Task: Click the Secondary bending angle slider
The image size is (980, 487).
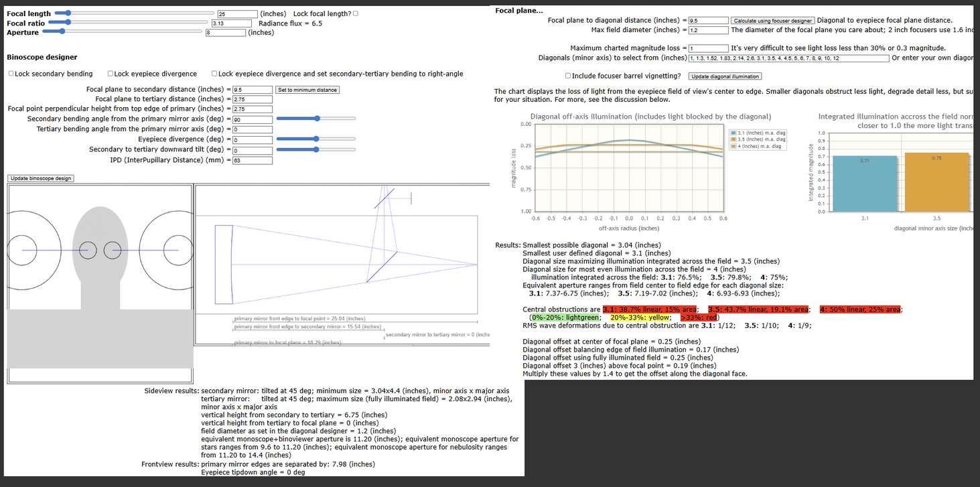Action: tap(316, 119)
